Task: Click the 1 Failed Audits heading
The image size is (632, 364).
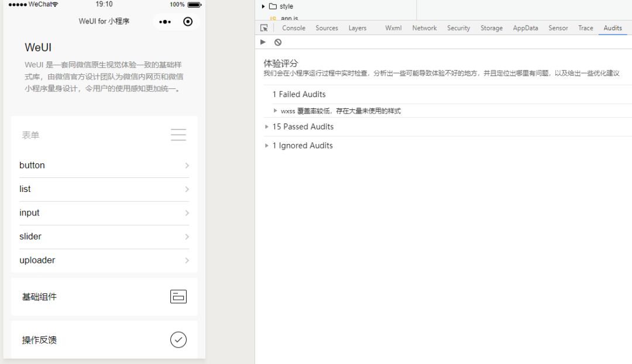Action: pyautogui.click(x=298, y=94)
